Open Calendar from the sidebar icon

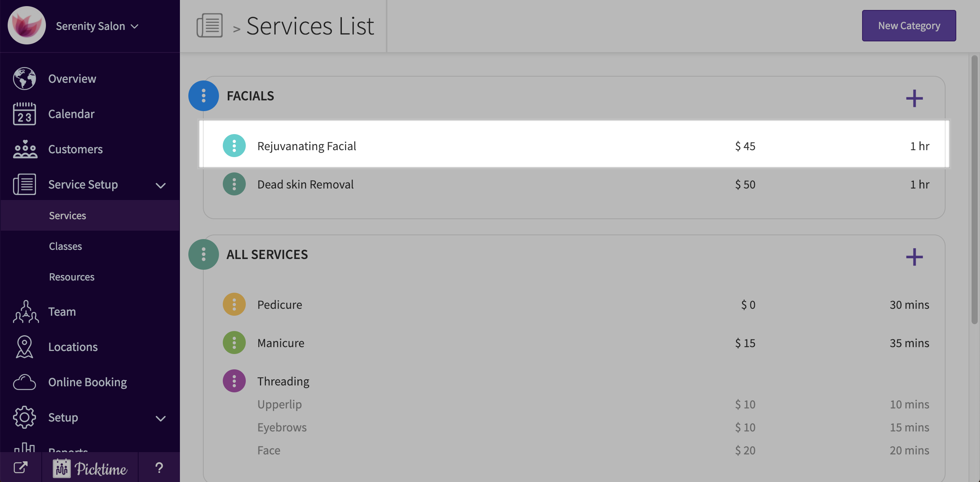pyautogui.click(x=24, y=114)
